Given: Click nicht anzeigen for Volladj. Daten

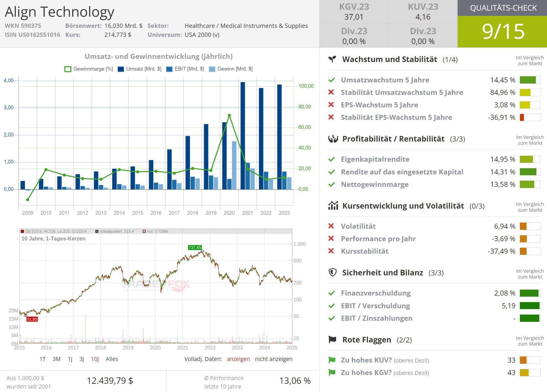Looking at the screenshot, I should [x=273, y=359].
